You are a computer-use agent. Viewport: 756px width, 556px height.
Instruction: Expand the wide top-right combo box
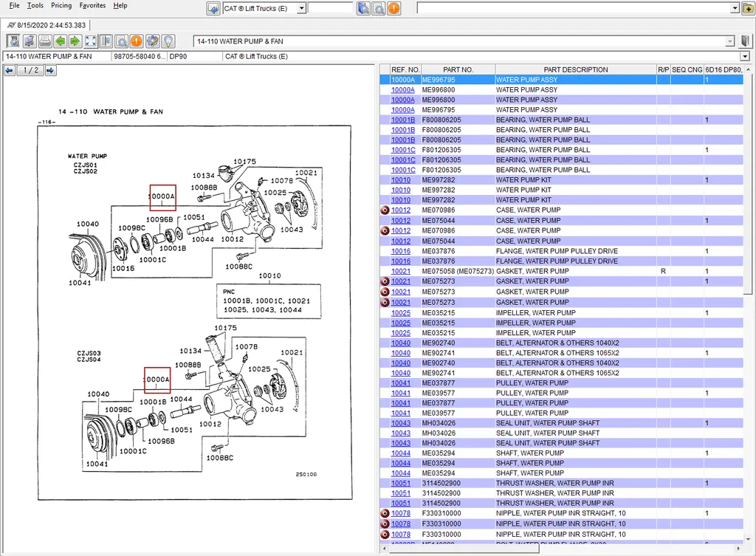pos(735,8)
